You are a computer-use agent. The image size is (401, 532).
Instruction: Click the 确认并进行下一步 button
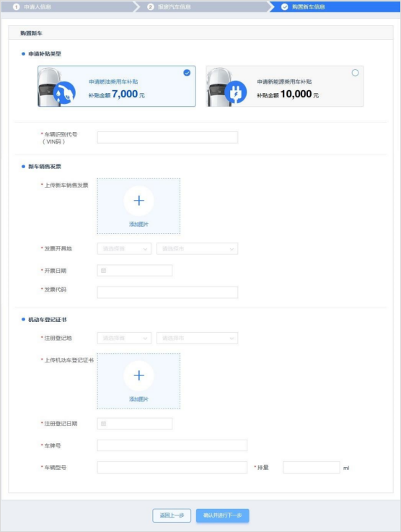click(x=222, y=515)
